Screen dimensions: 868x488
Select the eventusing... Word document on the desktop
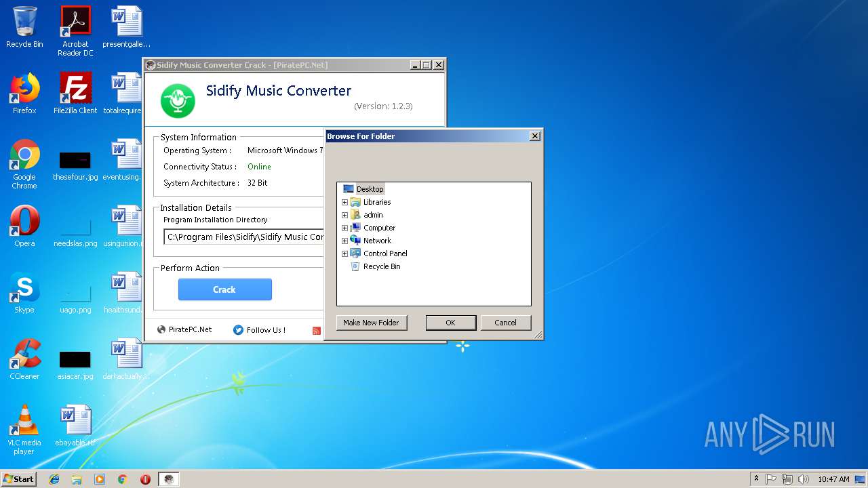(x=123, y=160)
